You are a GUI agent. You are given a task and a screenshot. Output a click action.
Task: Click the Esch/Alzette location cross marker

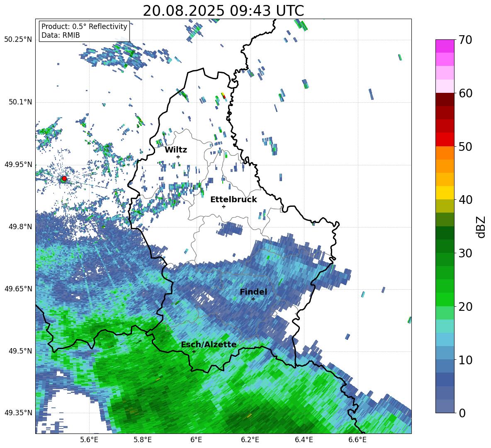(194, 351)
